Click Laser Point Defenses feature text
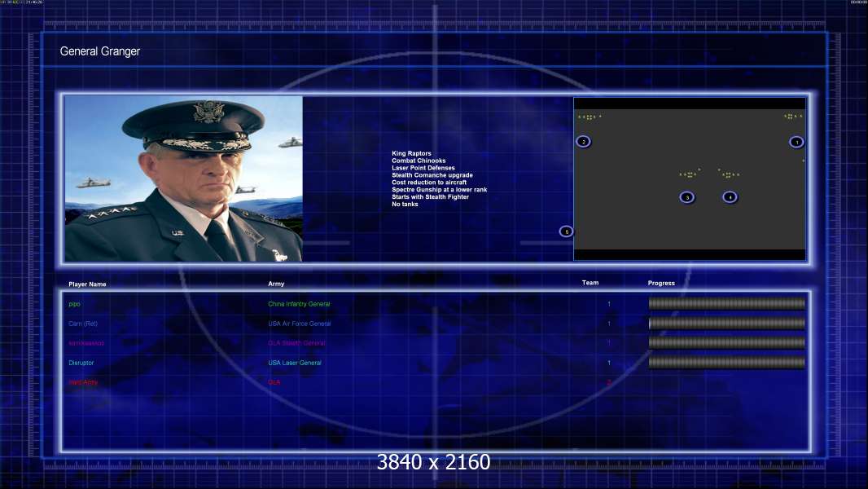Viewport: 868px width, 489px height. pos(423,168)
